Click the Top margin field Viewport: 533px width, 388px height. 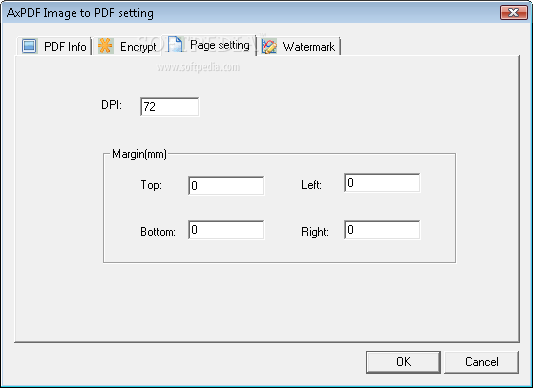[226, 186]
